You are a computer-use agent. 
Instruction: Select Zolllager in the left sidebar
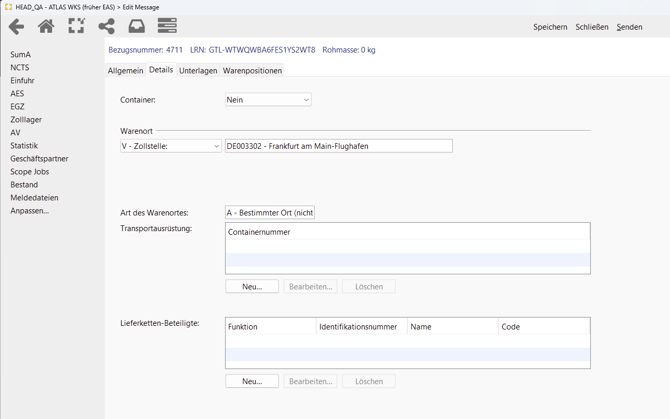26,120
